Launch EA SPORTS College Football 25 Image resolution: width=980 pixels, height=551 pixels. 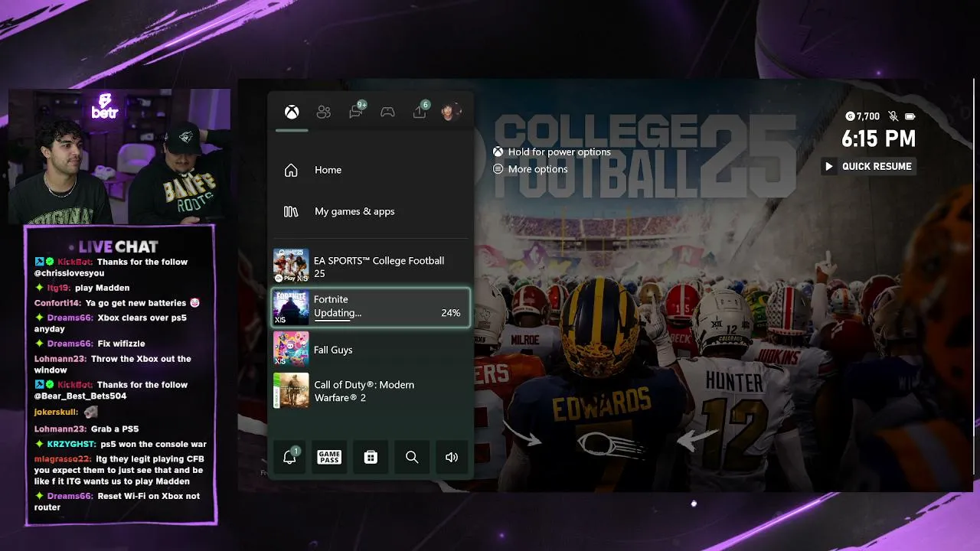371,266
